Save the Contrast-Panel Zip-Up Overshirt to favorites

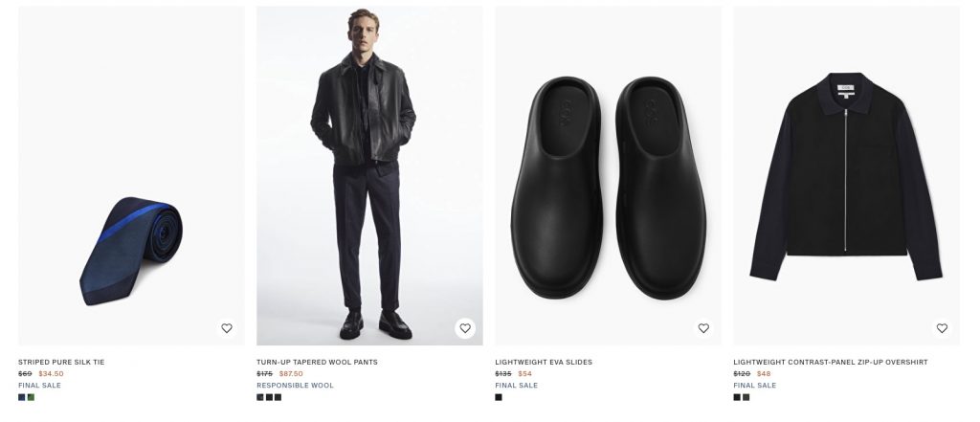(942, 328)
